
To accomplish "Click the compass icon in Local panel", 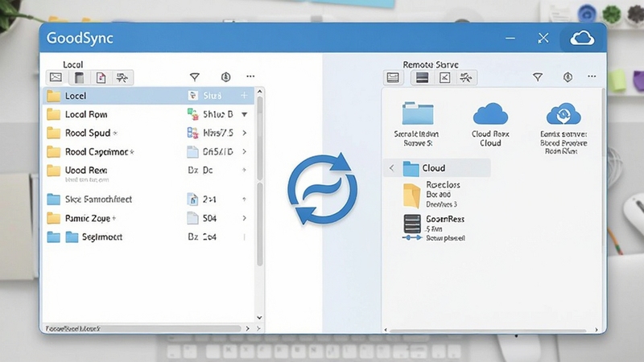I will [x=225, y=76].
